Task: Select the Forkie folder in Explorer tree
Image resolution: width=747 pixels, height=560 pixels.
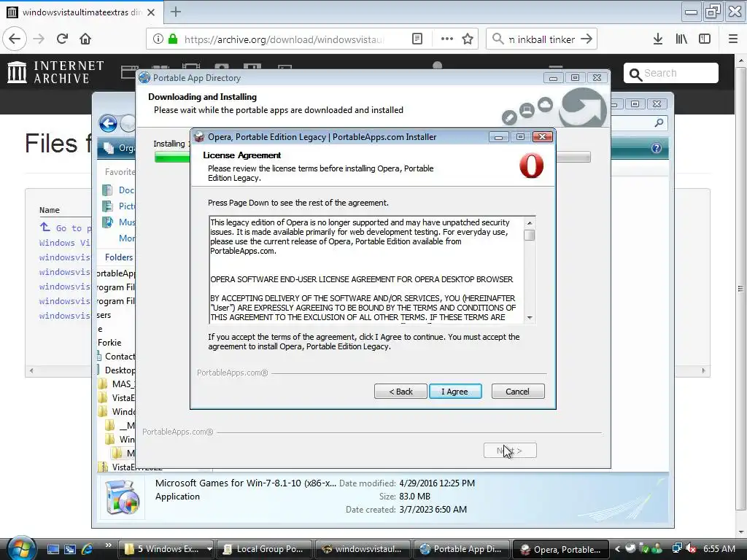Action: coord(109,343)
